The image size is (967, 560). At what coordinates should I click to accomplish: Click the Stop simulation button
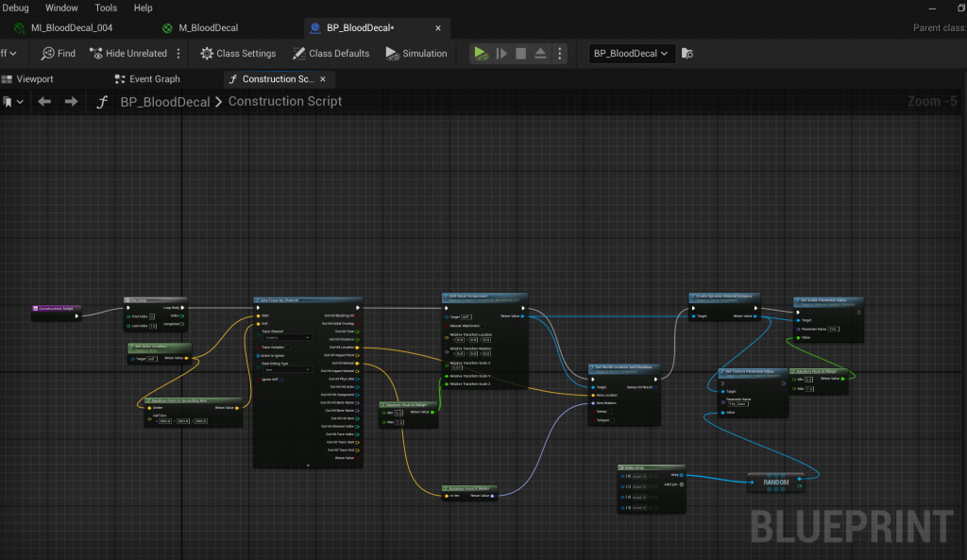520,54
